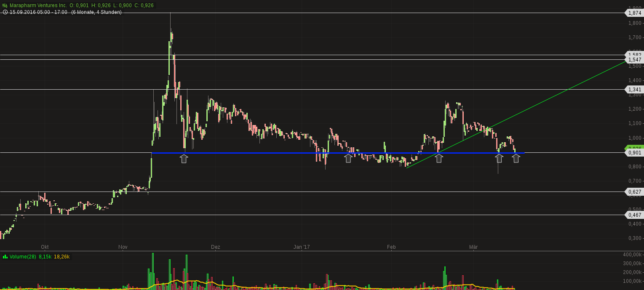Click the candlestick symbol icon before Marapharm Ventures
The height and width of the screenshot is (290, 644).
click(x=5, y=5)
